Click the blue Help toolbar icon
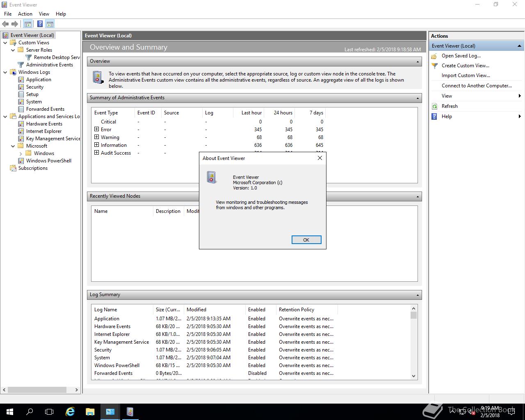 pyautogui.click(x=40, y=24)
